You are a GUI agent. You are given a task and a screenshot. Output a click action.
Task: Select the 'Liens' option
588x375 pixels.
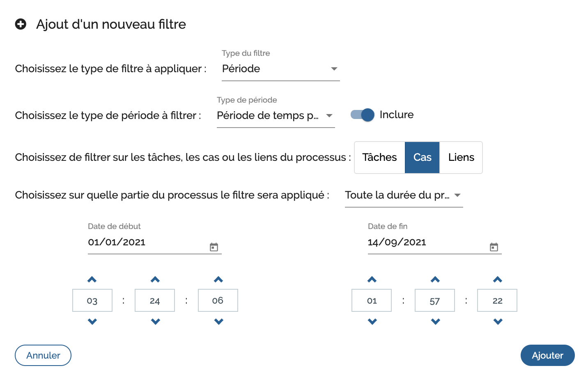click(x=461, y=157)
